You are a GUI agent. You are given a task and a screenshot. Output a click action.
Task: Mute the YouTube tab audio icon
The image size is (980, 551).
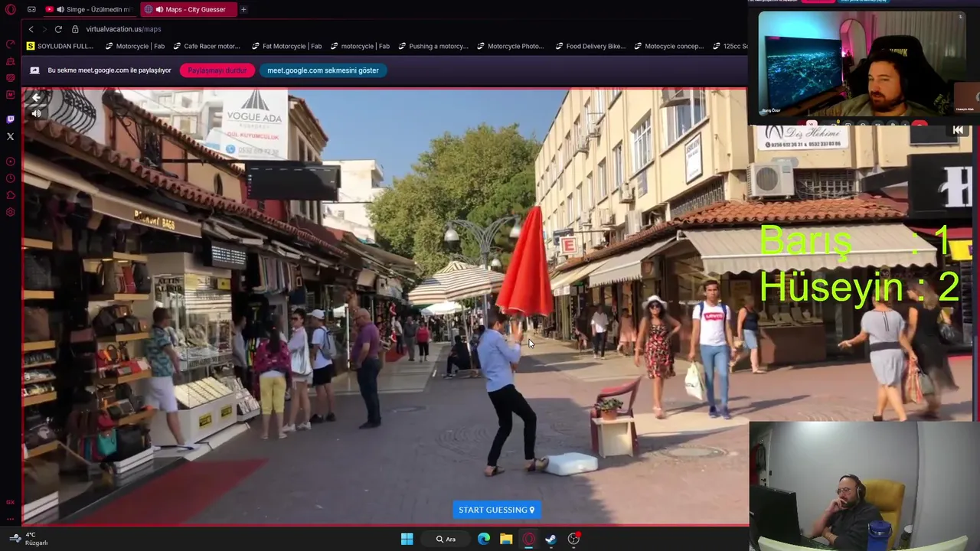[x=60, y=9]
